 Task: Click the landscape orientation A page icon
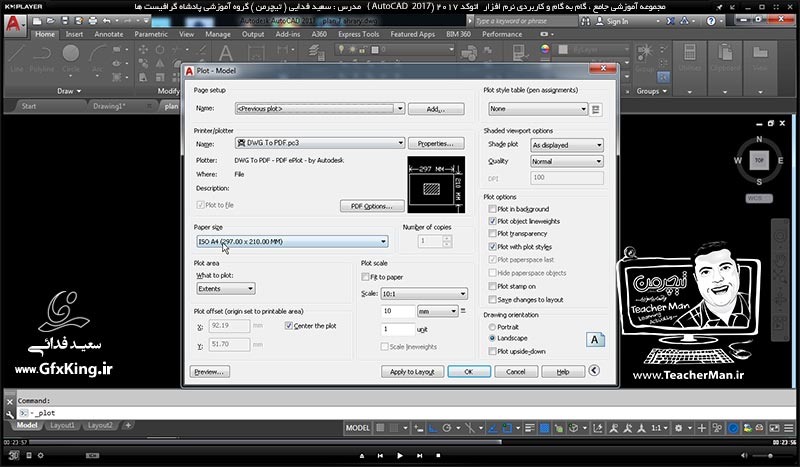click(594, 340)
